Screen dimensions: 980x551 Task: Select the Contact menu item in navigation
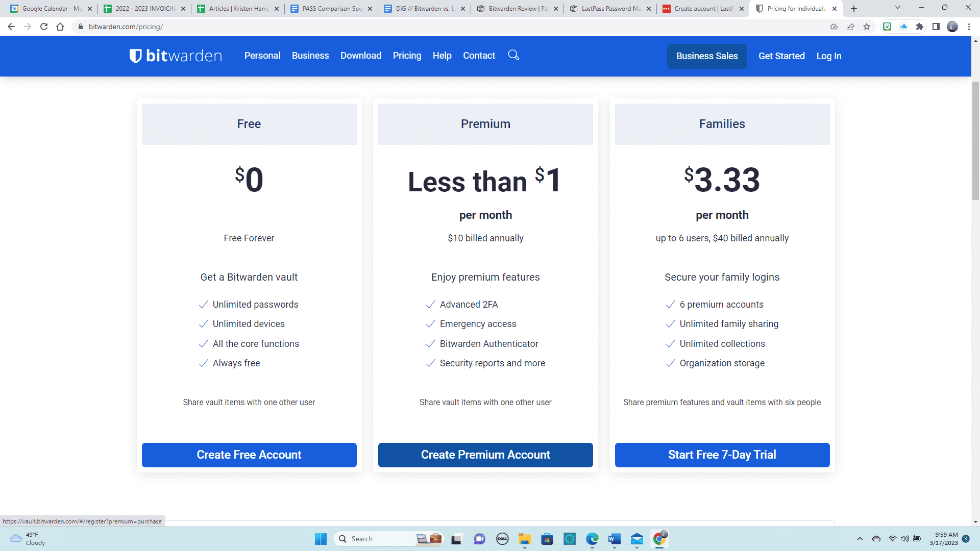[479, 56]
